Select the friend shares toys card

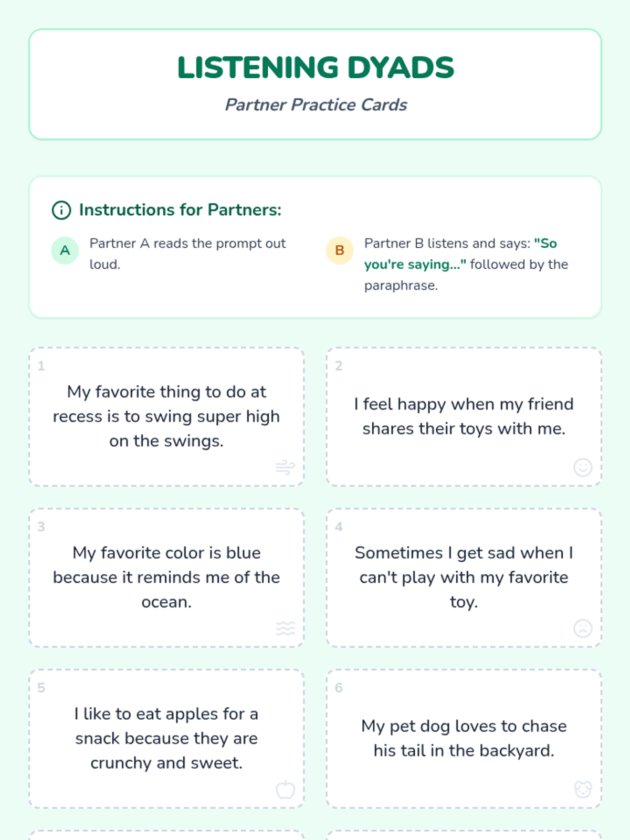pyautogui.click(x=464, y=416)
